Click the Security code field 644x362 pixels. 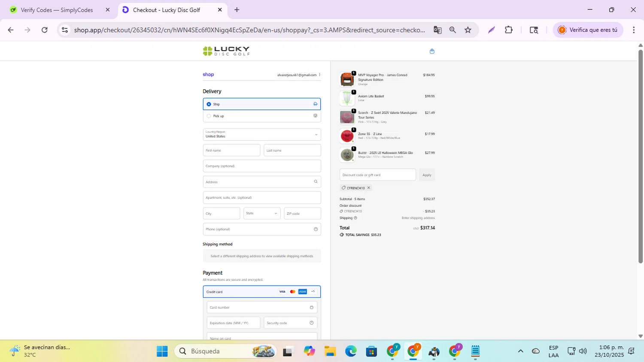click(x=290, y=323)
